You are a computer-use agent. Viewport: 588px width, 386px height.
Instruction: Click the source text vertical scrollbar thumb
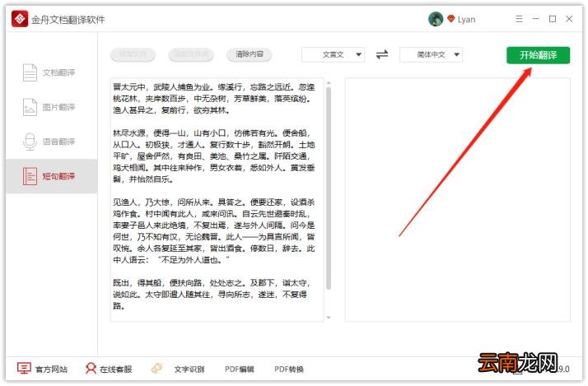(x=329, y=188)
